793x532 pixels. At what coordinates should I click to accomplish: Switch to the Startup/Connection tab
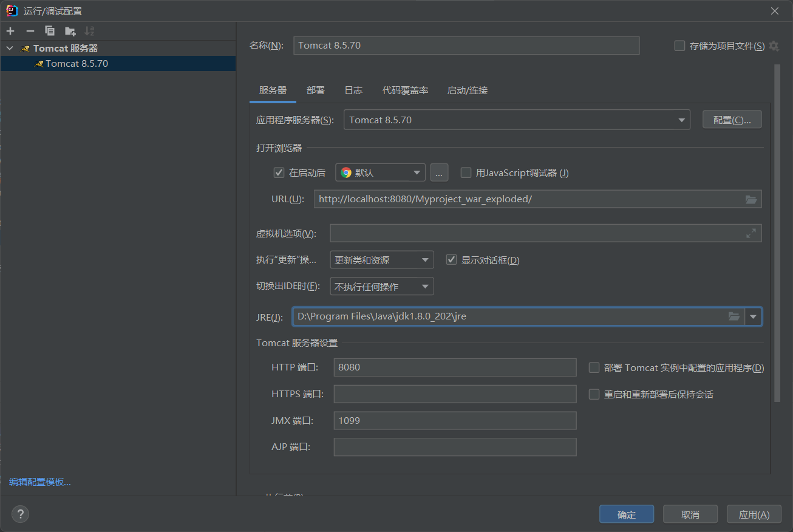tap(468, 90)
